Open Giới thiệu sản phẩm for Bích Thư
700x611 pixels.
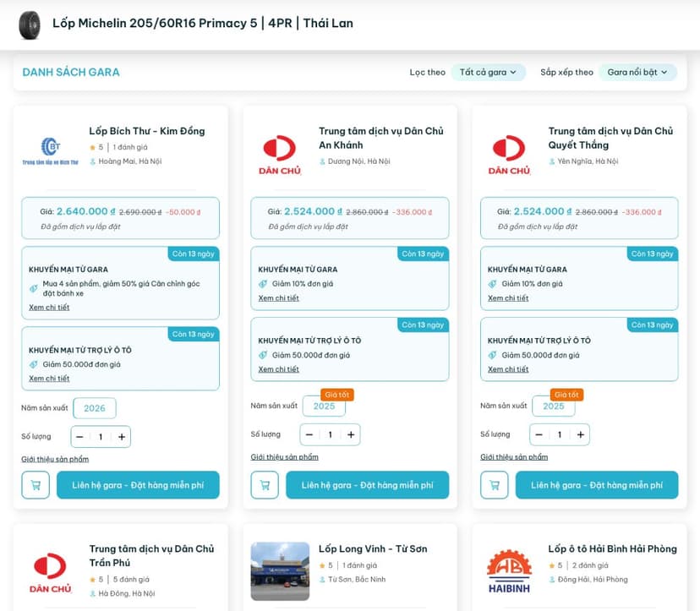click(x=55, y=459)
